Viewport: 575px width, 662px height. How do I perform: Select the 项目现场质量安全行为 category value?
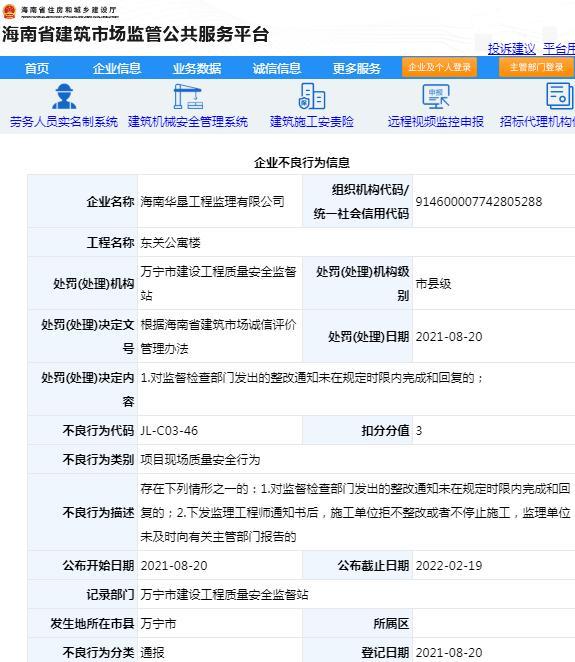tap(200, 459)
